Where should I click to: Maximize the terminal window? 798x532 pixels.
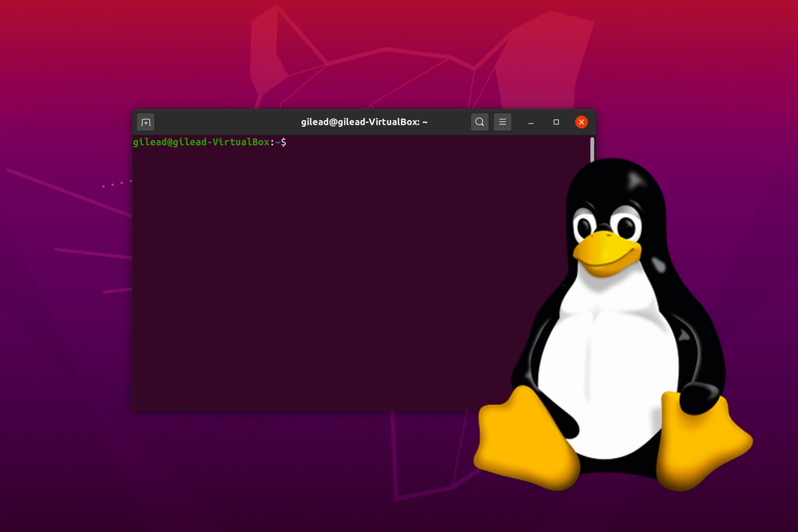pyautogui.click(x=556, y=122)
